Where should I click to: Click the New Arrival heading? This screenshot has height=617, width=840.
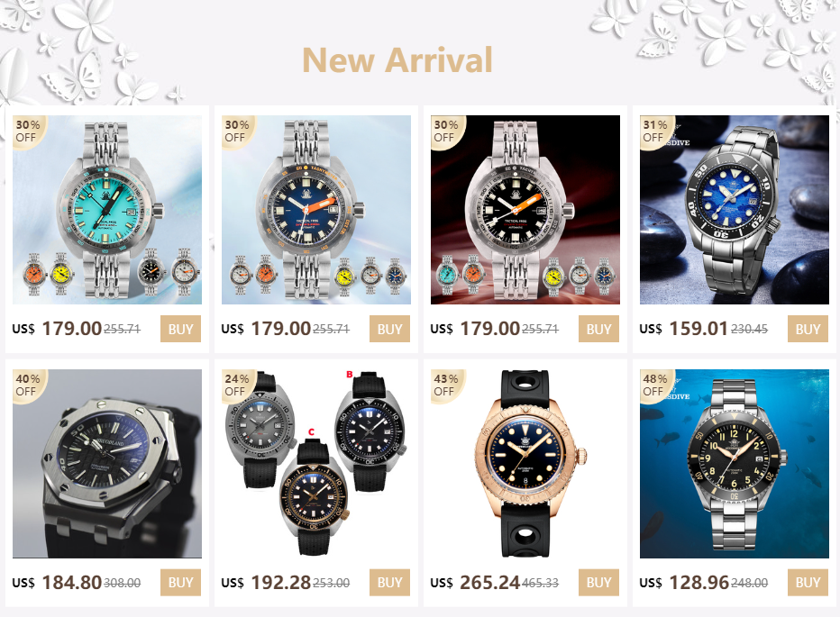point(397,59)
